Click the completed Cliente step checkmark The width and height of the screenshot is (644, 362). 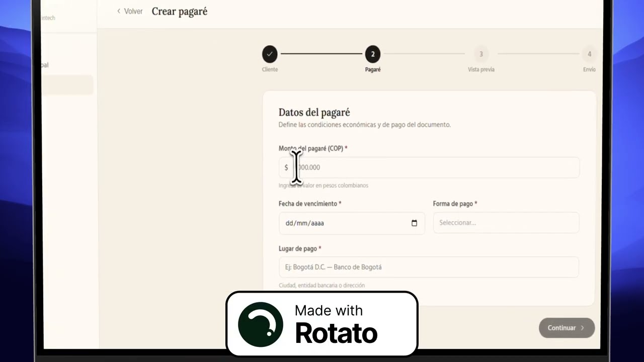270,54
